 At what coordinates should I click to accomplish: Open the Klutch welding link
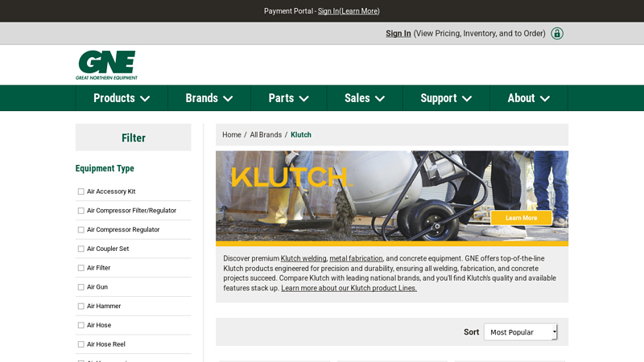[x=303, y=258]
